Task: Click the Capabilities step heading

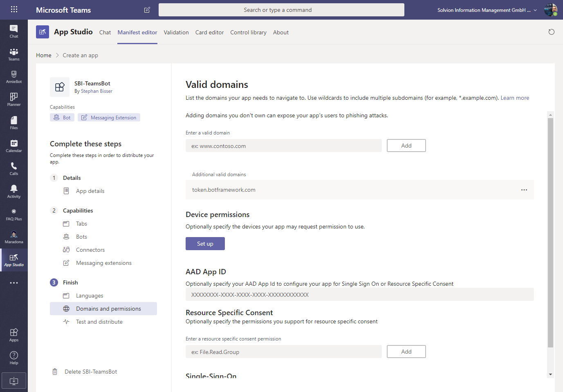Action: click(x=78, y=211)
